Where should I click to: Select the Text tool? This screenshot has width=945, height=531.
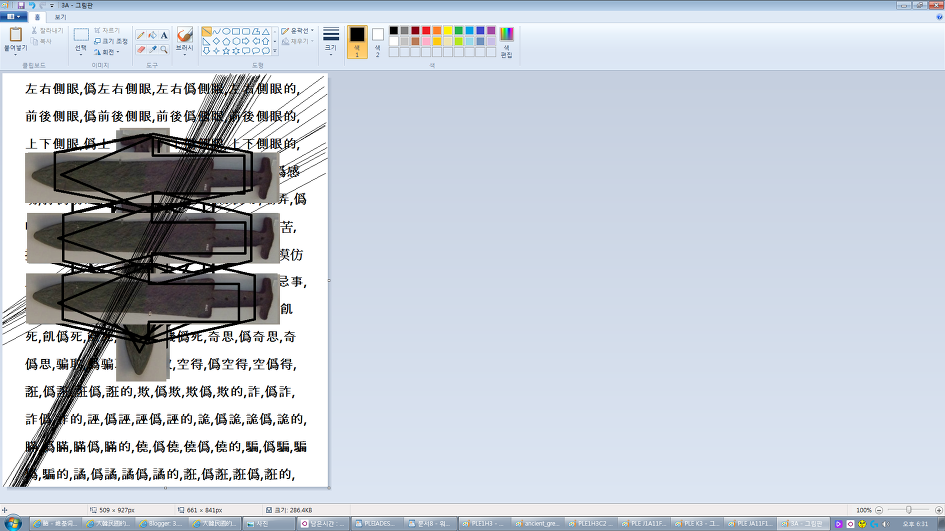164,35
